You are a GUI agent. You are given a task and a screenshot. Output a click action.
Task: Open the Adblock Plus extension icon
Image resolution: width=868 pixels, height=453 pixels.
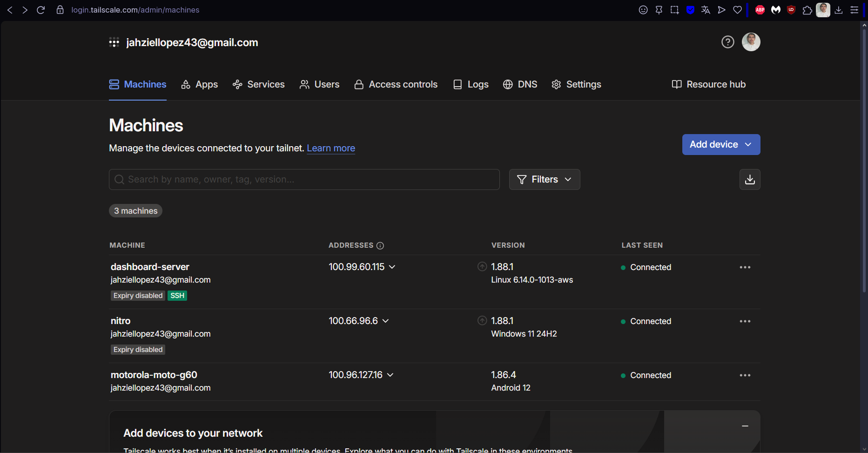pyautogui.click(x=760, y=10)
